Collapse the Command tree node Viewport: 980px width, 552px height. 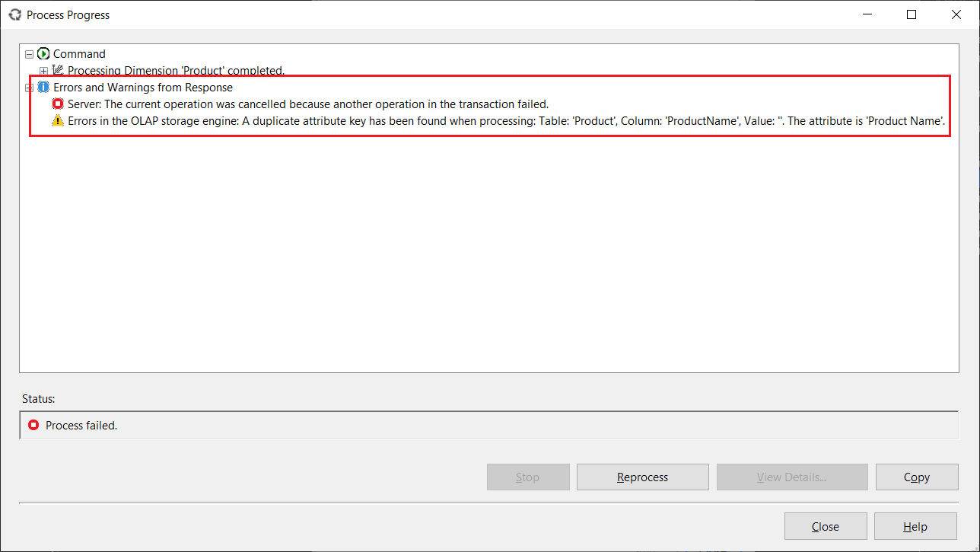(30, 54)
